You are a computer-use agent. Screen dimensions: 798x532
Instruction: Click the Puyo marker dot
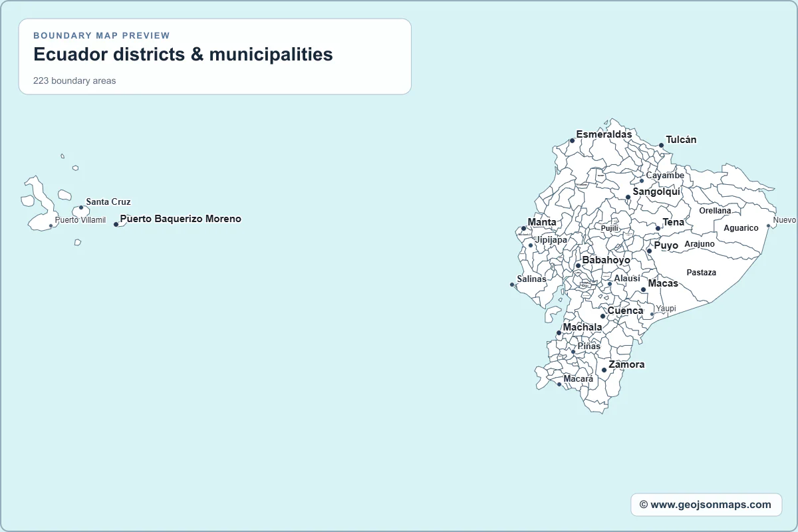click(x=649, y=251)
